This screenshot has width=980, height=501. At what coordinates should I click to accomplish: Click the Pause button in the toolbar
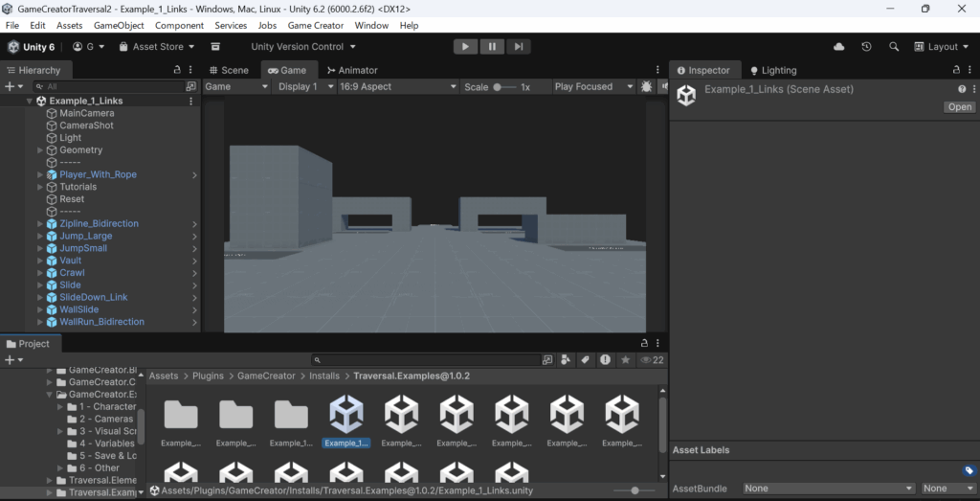pyautogui.click(x=492, y=46)
